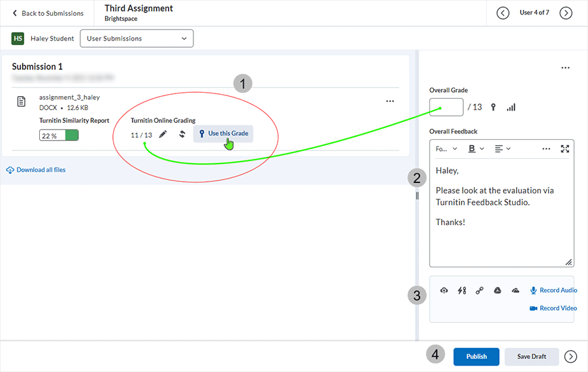588x372 pixels.
Task: Click the assignment_3_haley document icon
Action: [22, 101]
